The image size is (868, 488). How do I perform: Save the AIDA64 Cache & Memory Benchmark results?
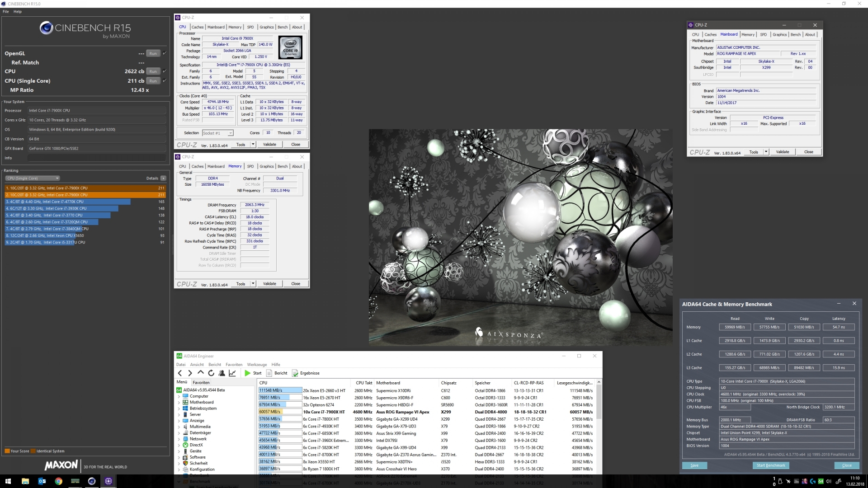pos(694,465)
